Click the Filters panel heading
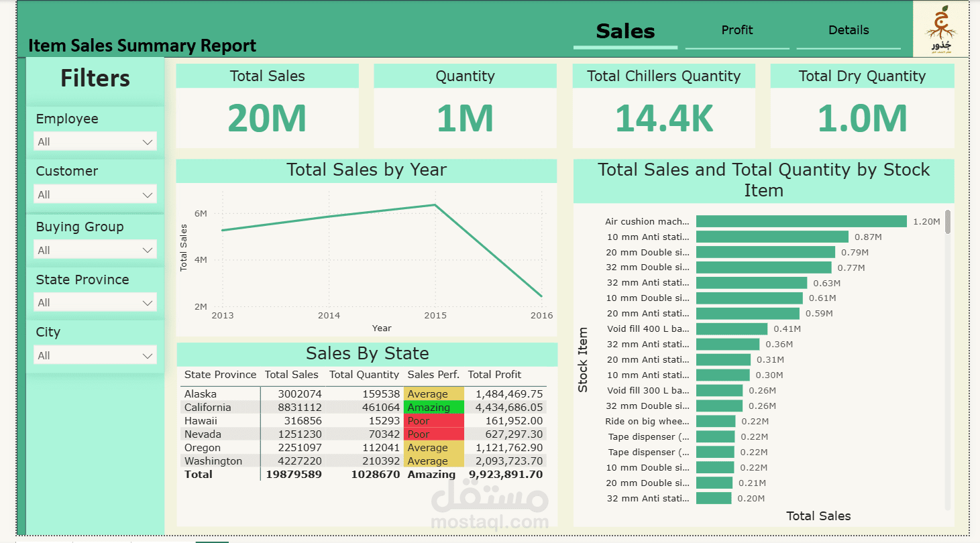This screenshot has height=543, width=980. tap(95, 78)
